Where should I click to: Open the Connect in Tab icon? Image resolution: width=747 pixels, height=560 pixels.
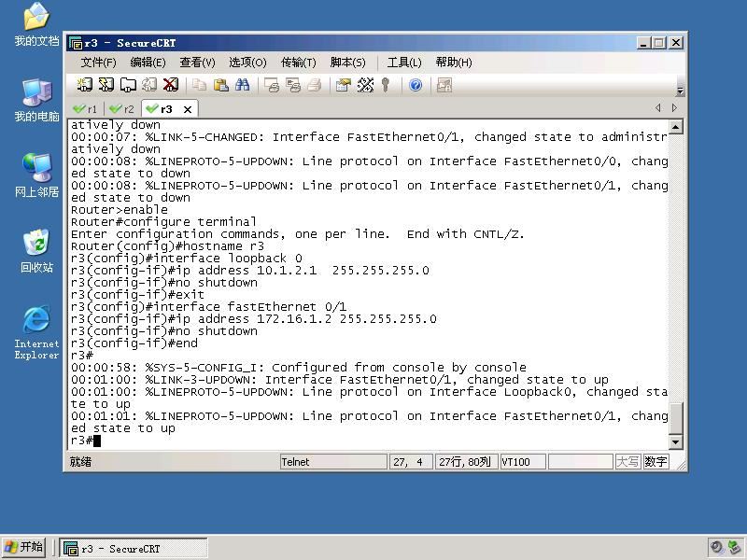click(128, 85)
